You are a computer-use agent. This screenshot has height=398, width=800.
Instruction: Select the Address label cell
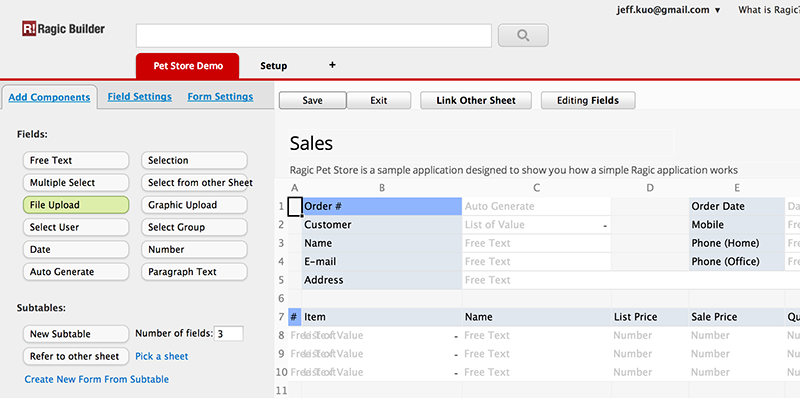pos(382,280)
